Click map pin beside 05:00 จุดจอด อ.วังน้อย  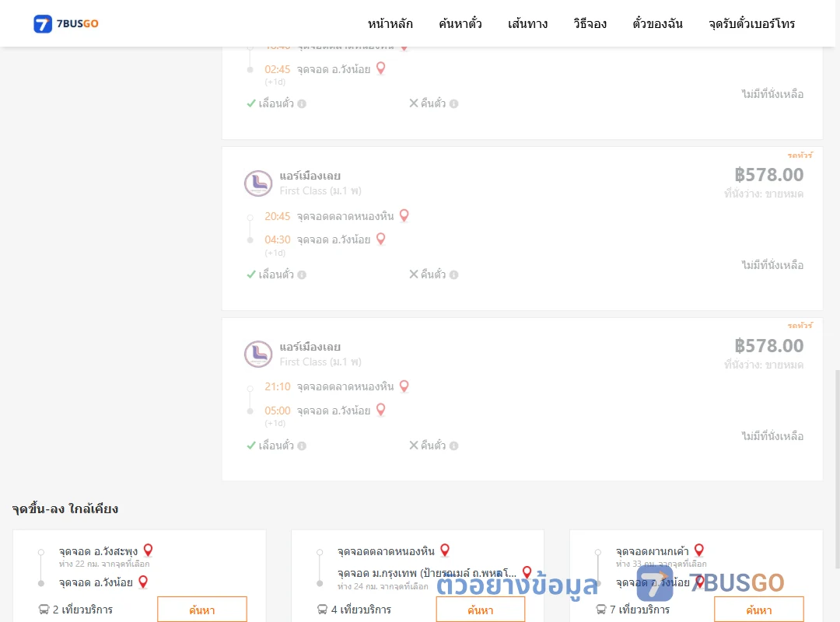tap(381, 409)
